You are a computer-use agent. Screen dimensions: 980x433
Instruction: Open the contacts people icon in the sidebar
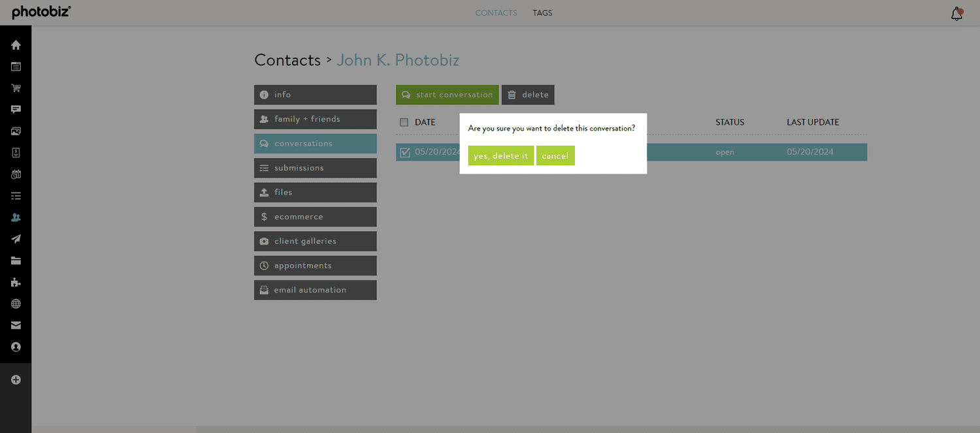16,217
